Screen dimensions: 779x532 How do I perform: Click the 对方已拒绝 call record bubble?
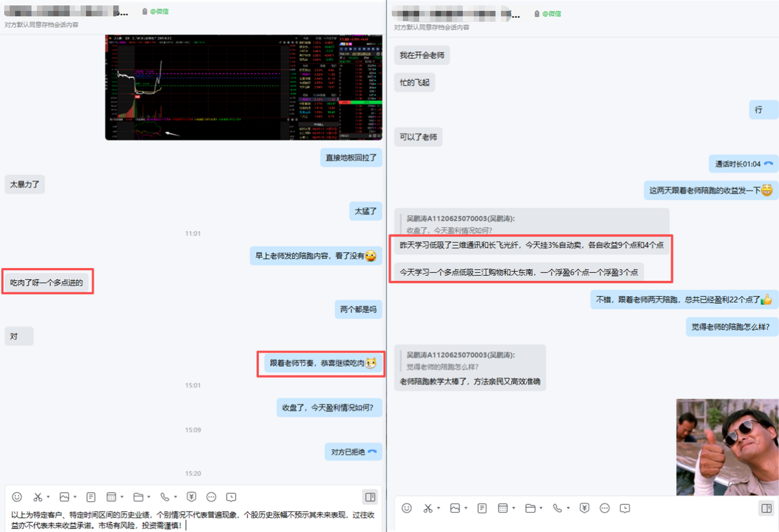coord(354,452)
